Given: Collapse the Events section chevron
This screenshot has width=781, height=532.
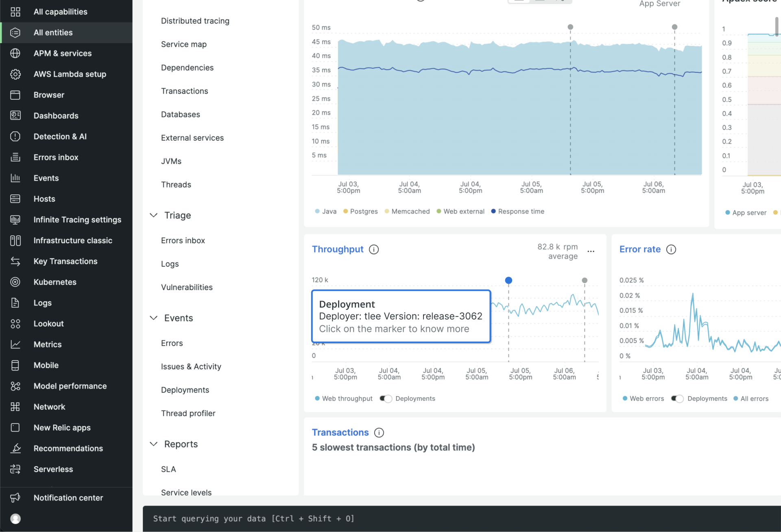Looking at the screenshot, I should point(154,318).
